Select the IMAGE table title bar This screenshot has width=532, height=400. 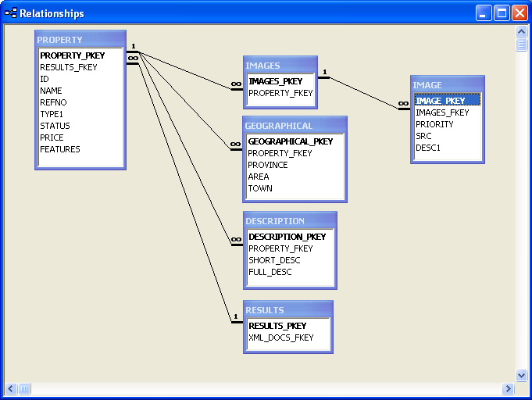point(448,85)
